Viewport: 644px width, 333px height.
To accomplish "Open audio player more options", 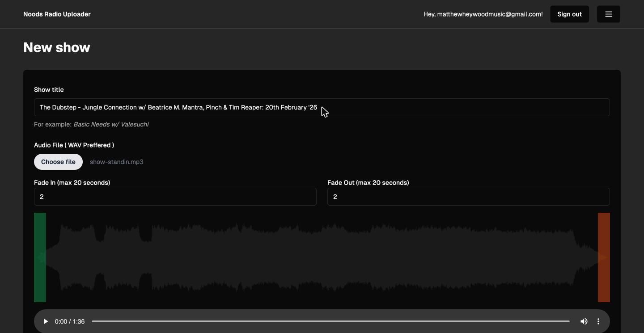I will (598, 321).
